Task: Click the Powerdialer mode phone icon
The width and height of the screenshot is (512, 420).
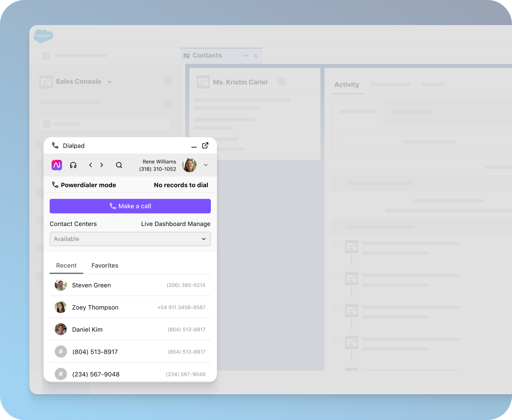Action: 55,185
